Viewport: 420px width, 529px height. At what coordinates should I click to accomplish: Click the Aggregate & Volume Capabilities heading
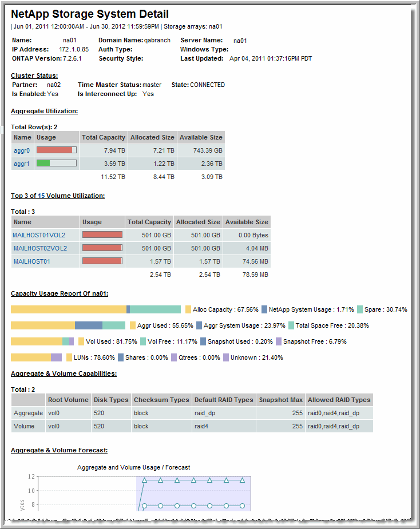point(64,373)
